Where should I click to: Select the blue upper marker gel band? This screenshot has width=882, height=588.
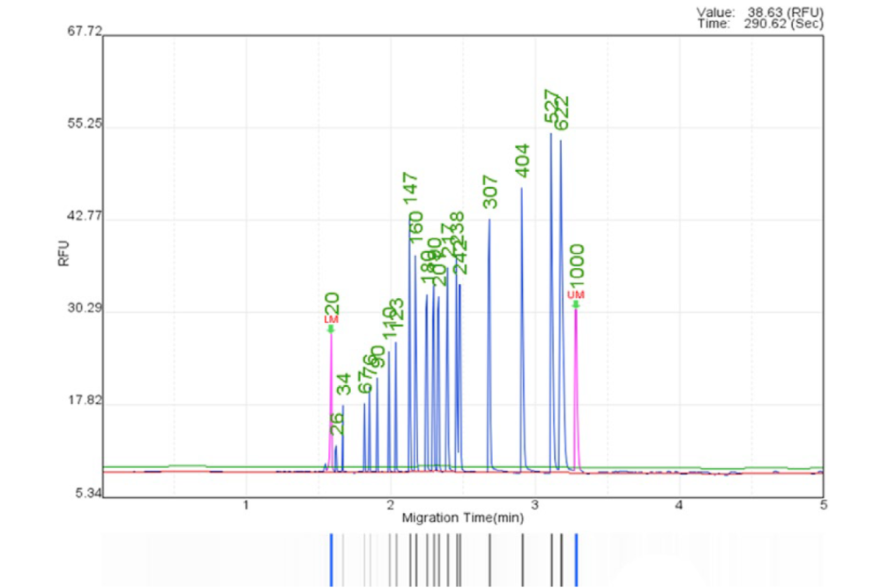tap(576, 559)
